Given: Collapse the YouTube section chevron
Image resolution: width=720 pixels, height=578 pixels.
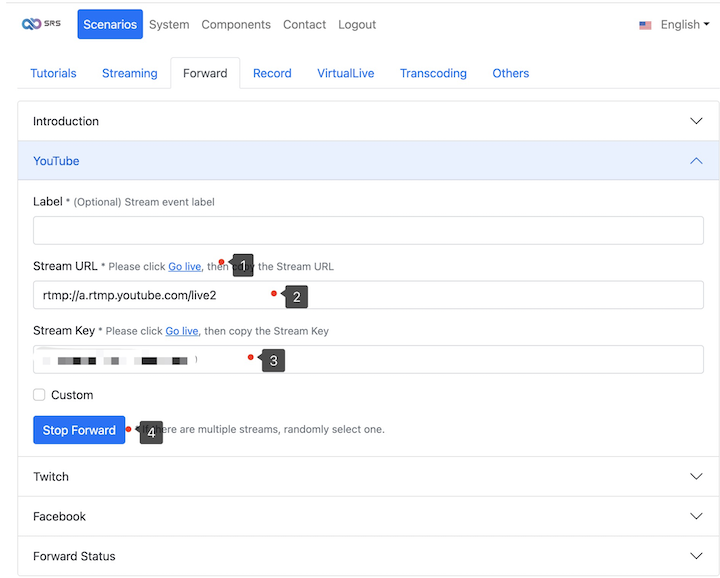Looking at the screenshot, I should (696, 161).
